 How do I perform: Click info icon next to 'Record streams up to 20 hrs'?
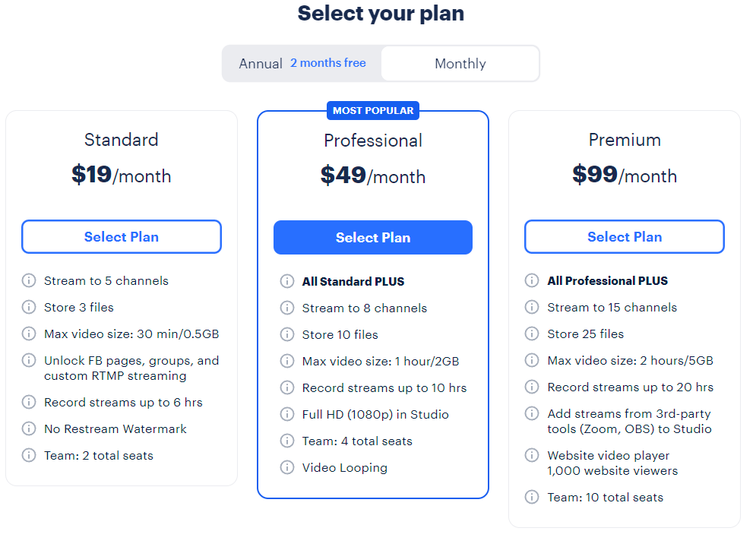coord(533,387)
